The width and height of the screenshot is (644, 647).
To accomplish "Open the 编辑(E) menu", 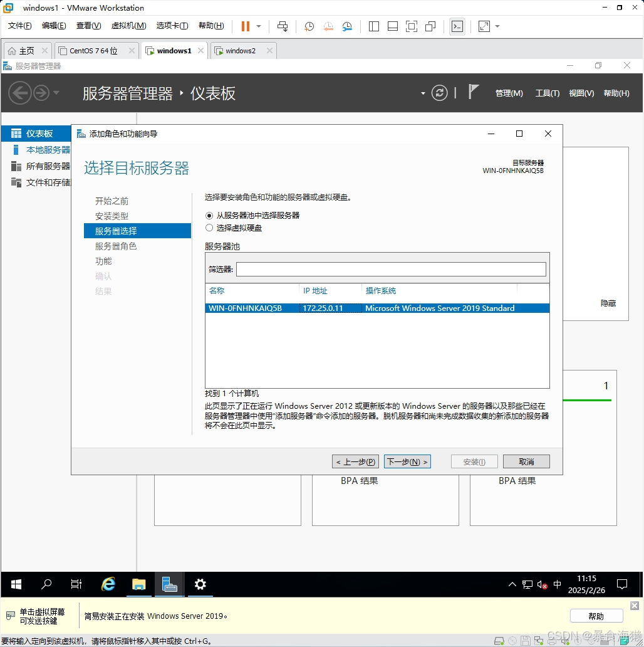I will pos(54,26).
